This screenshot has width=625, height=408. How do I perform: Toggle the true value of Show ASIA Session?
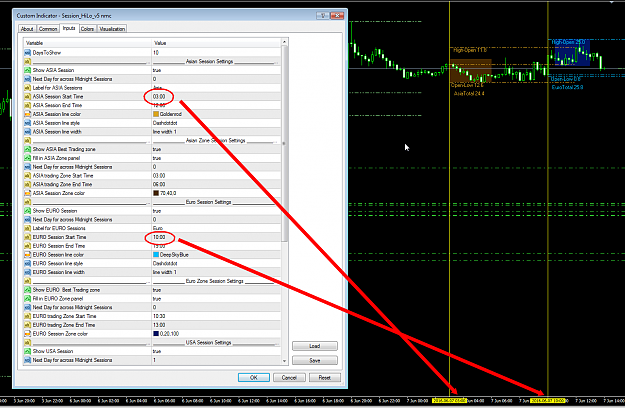(157, 70)
